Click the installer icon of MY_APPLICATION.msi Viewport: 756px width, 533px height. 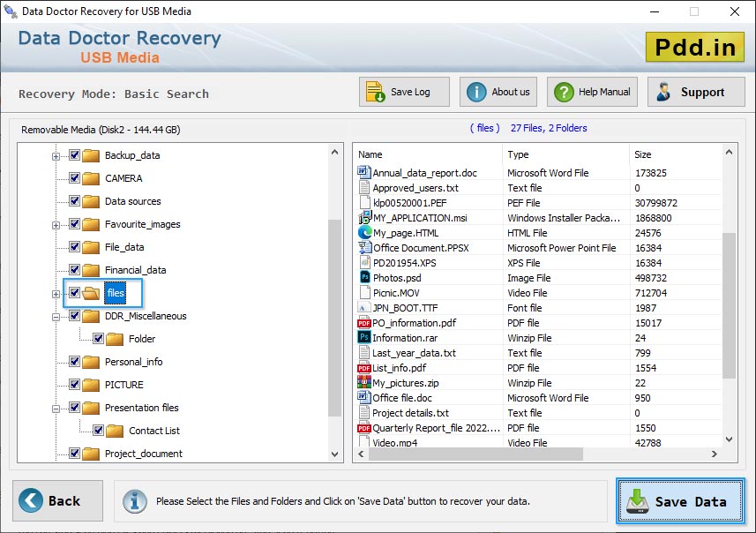click(x=364, y=218)
